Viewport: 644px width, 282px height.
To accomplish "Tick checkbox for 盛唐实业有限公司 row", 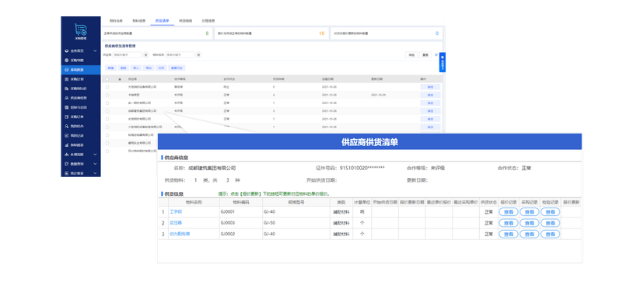I will click(107, 143).
